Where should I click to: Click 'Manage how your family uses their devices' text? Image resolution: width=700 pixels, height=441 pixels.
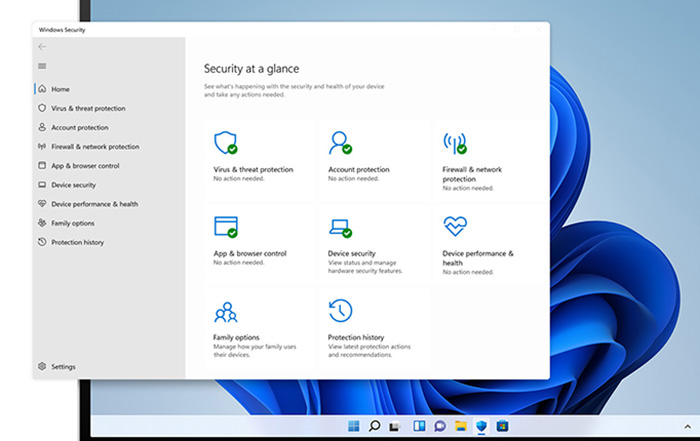(x=254, y=351)
